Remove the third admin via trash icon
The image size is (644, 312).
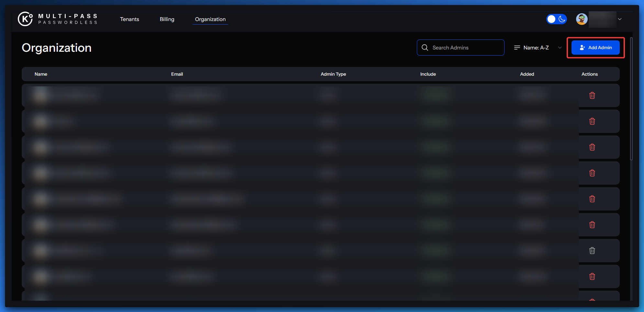592,147
